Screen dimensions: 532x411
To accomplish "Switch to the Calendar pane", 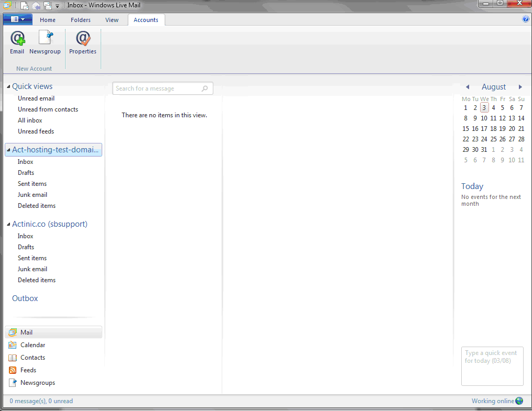I will pyautogui.click(x=32, y=345).
